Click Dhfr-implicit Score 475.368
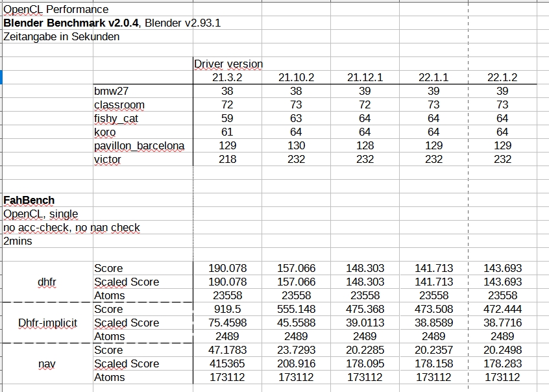The width and height of the screenshot is (549, 392). pos(365,310)
